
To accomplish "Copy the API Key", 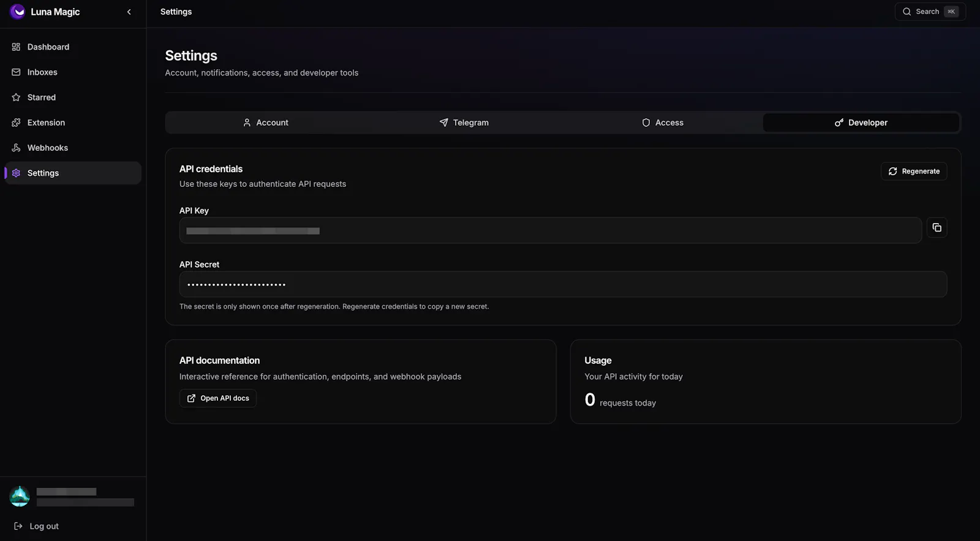I will [937, 228].
